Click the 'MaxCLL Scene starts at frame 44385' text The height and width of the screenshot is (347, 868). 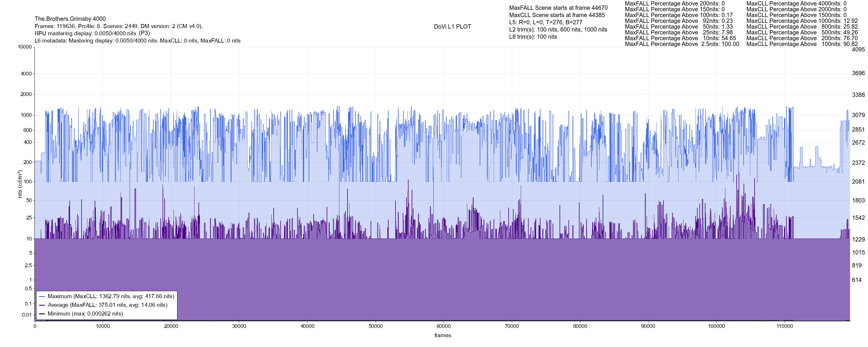[x=557, y=15]
